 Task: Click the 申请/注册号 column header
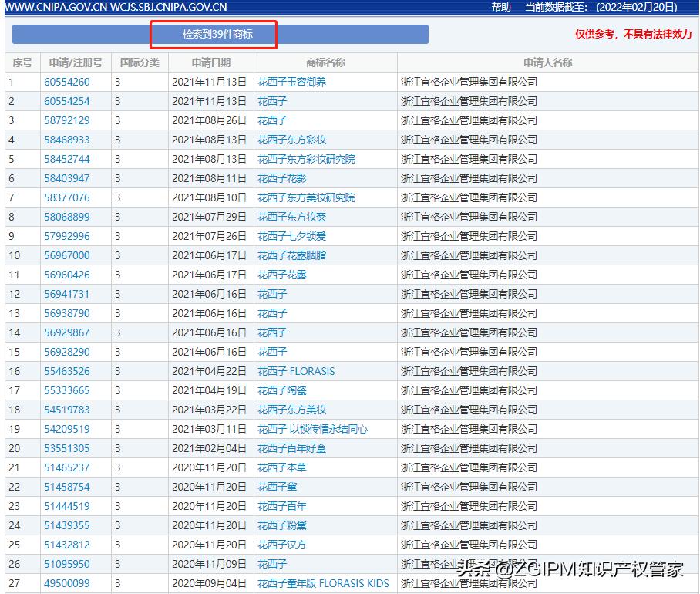pos(76,62)
